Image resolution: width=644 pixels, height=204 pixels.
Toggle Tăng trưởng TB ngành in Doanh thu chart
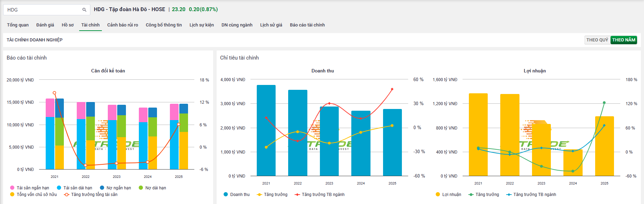(320, 195)
